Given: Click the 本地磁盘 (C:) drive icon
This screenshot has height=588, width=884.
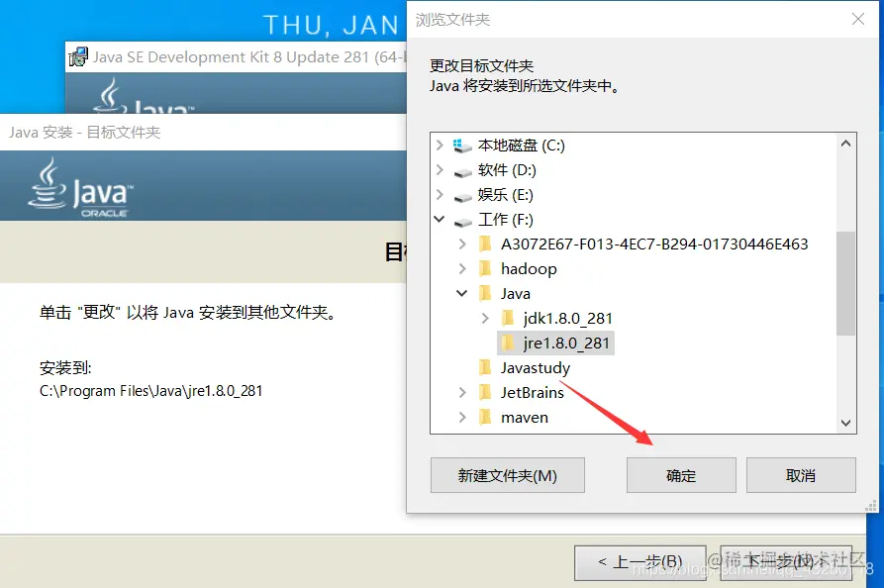Looking at the screenshot, I should tap(462, 147).
